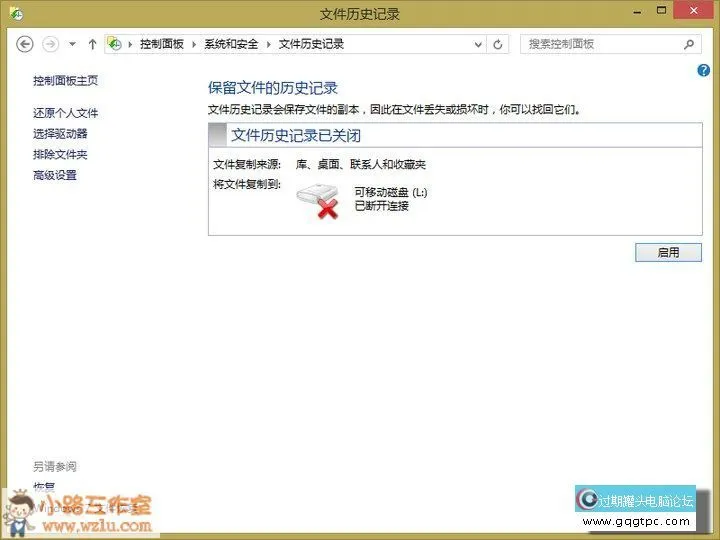This screenshot has height=540, width=720.
Task: Click the search magnifier icon
Action: (x=688, y=45)
